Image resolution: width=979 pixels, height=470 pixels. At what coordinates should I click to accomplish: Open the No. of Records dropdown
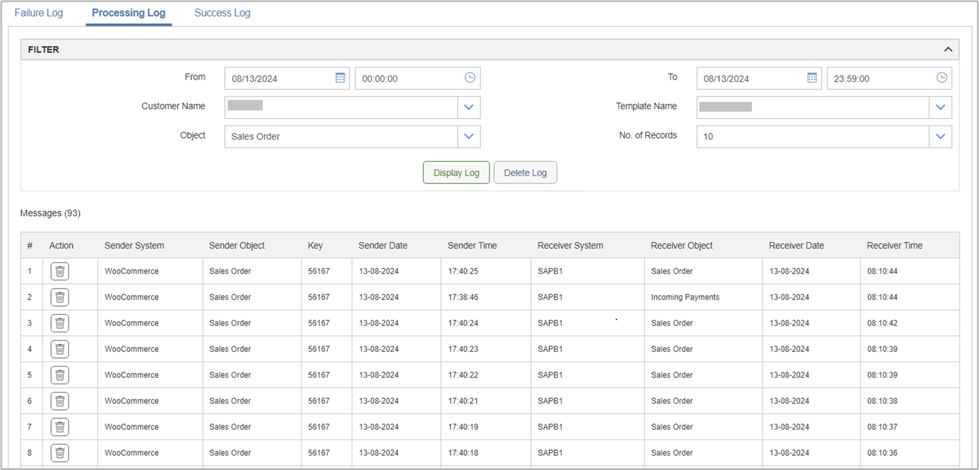coord(940,137)
